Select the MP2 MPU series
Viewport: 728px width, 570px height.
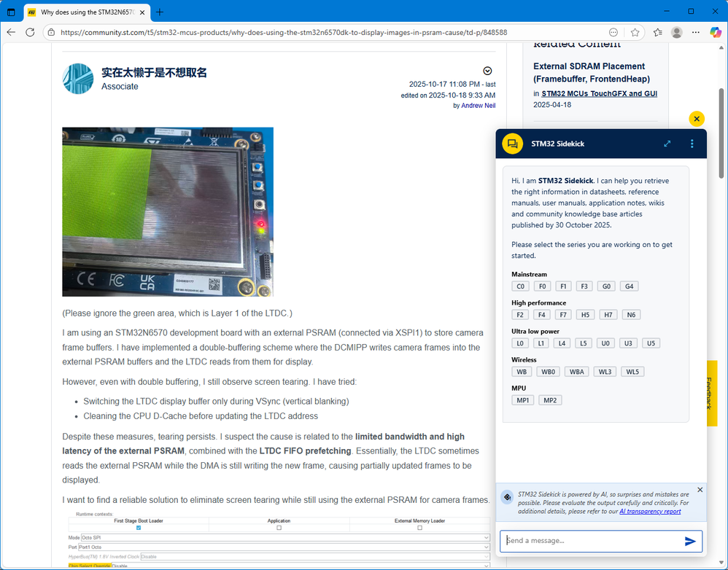click(x=550, y=400)
